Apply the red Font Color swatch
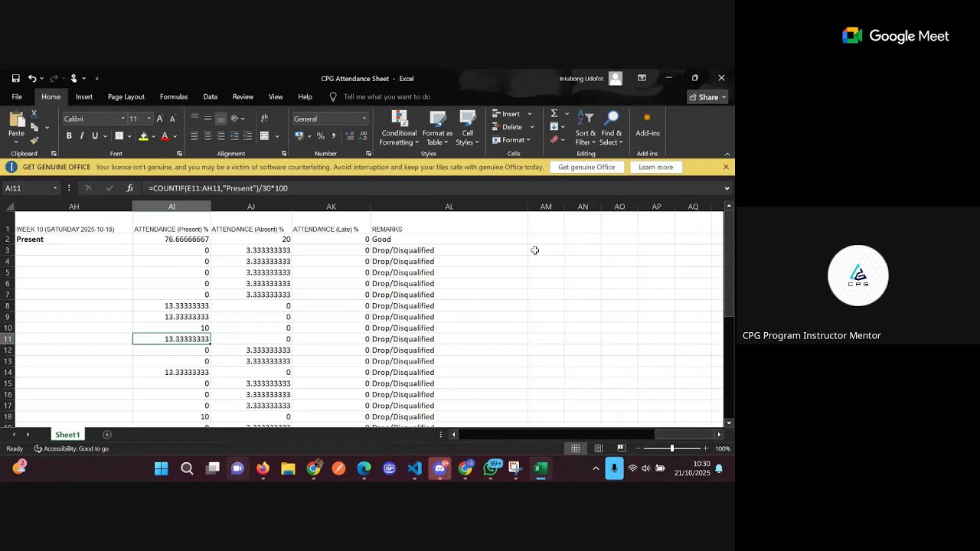This screenshot has width=980, height=551. click(x=165, y=136)
